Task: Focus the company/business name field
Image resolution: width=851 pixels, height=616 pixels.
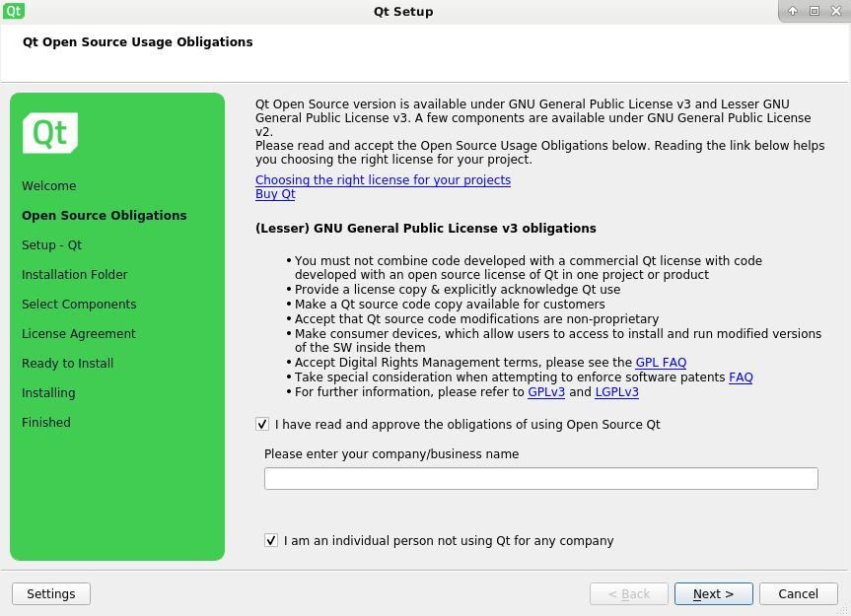Action: pyautogui.click(x=541, y=479)
